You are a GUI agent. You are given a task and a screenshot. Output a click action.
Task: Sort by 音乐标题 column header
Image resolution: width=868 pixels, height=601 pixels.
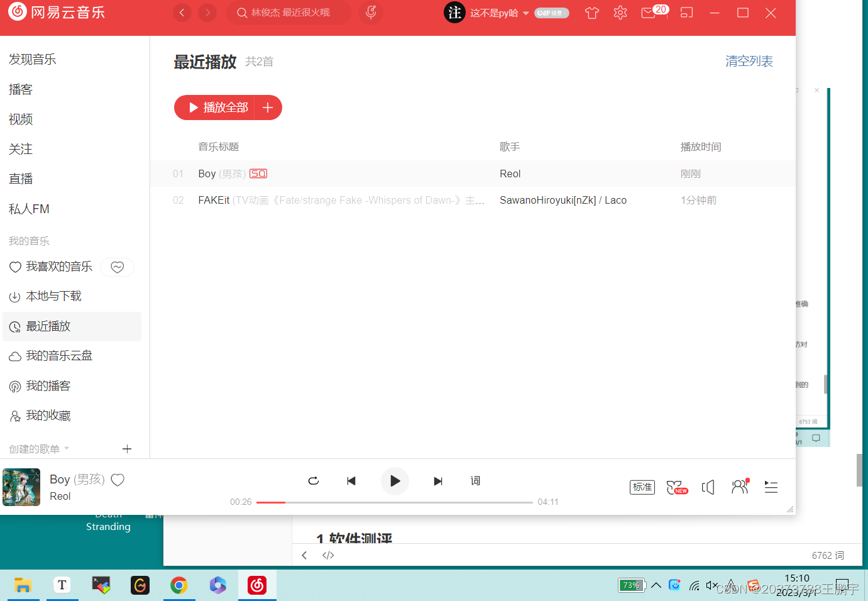219,146
